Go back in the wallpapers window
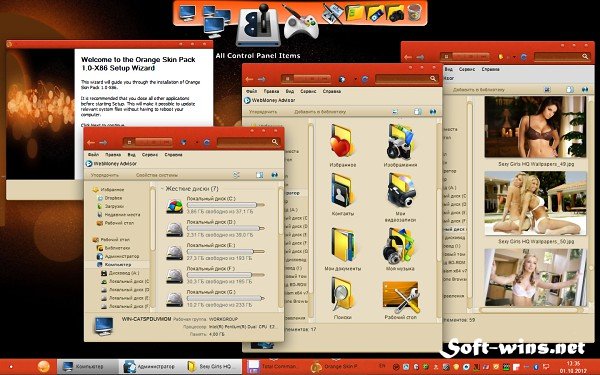This screenshot has width=600, height=375. (x=408, y=57)
